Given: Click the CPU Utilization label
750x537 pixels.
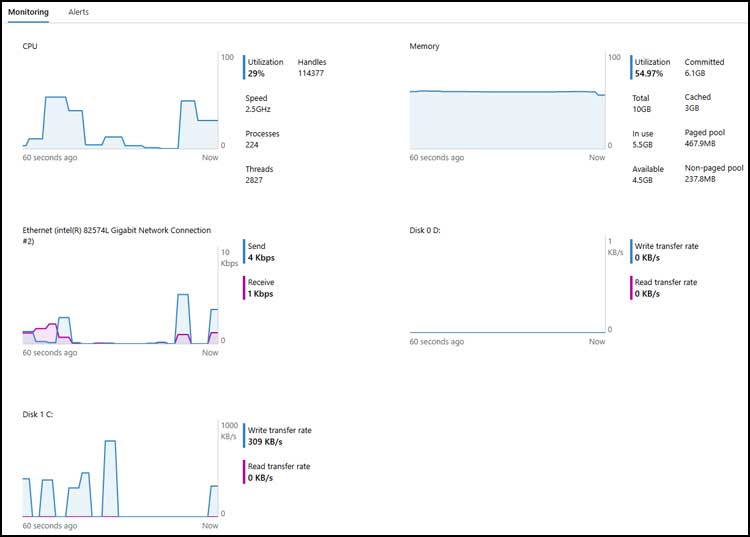Looking at the screenshot, I should point(265,62).
